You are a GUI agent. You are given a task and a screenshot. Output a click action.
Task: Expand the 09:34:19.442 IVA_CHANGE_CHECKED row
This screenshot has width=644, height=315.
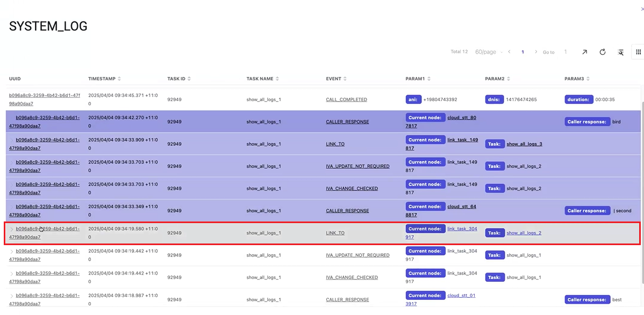point(11,273)
